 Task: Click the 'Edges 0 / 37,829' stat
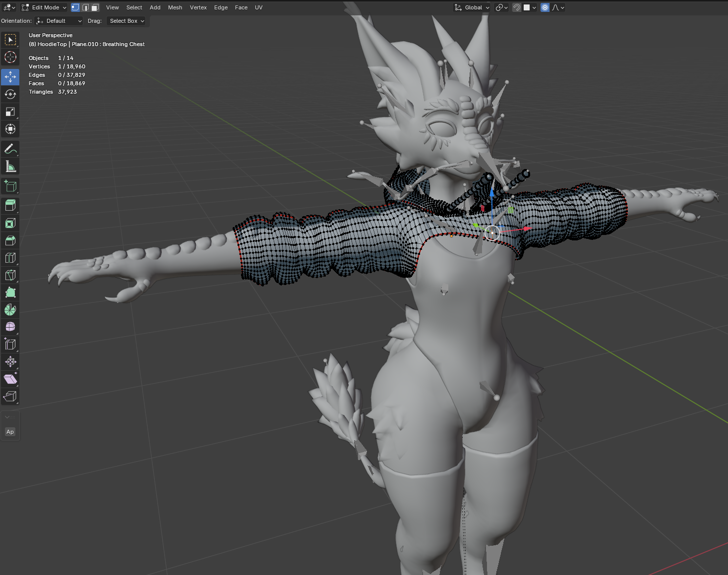click(x=57, y=75)
